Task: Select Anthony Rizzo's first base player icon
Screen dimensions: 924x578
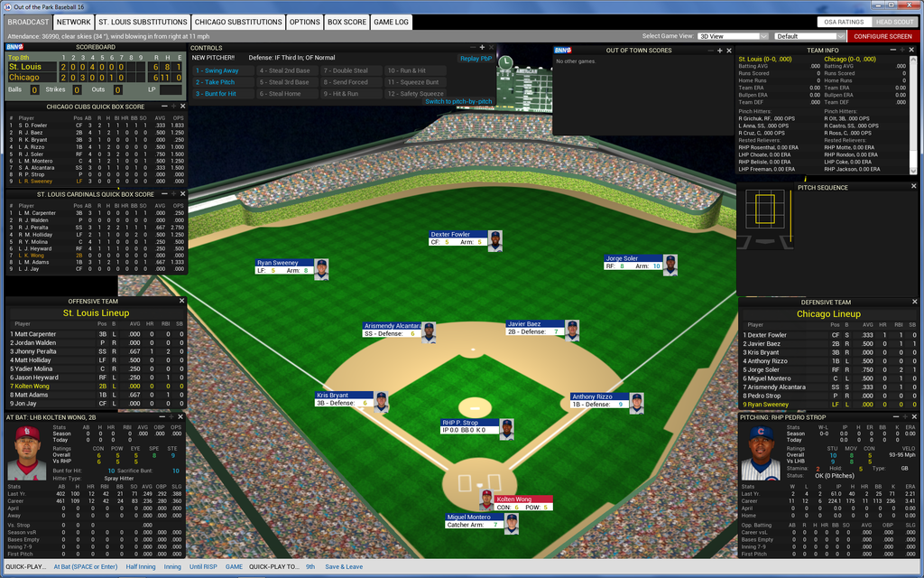Action: click(636, 403)
